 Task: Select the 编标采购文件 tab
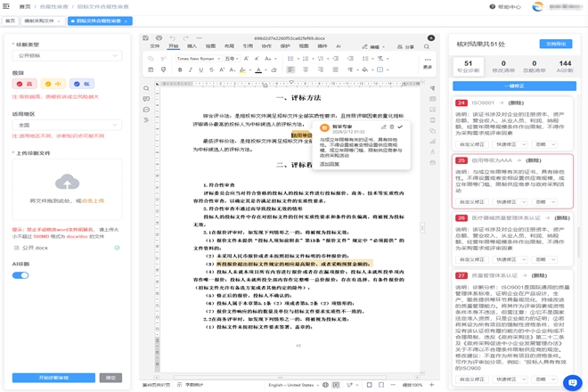click(x=39, y=20)
